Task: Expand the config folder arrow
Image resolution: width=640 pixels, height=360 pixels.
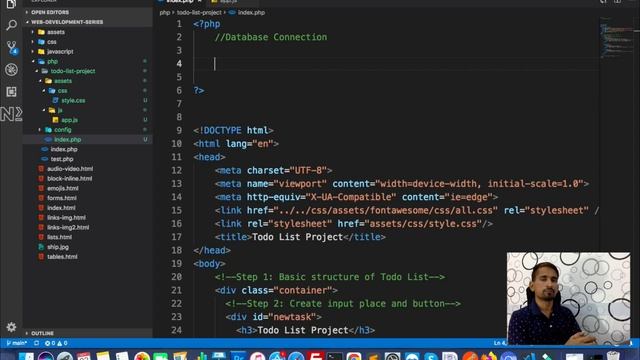Action: [x=40, y=129]
